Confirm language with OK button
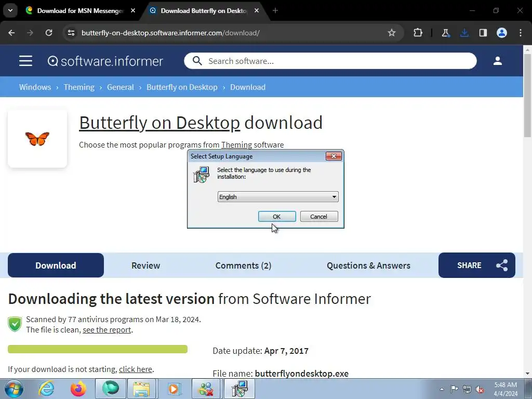The height and width of the screenshot is (399, 532). point(277,217)
